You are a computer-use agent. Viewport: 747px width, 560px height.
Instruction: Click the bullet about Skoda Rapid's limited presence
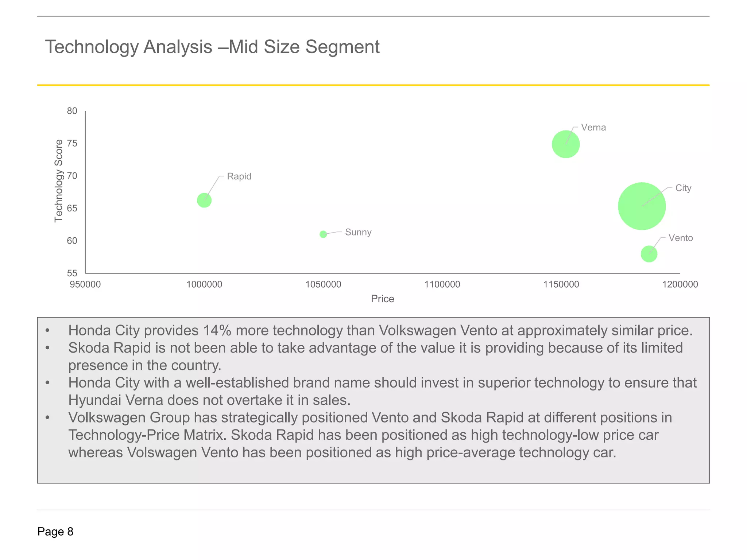pyautogui.click(x=375, y=357)
